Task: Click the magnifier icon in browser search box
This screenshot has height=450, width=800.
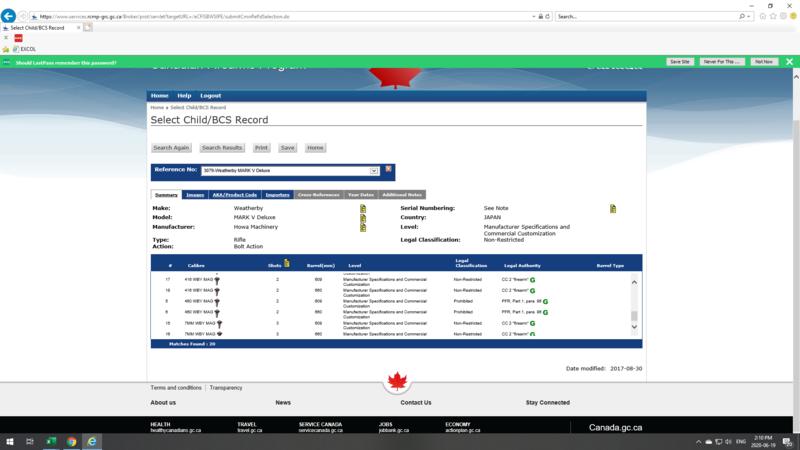Action: [x=742, y=16]
